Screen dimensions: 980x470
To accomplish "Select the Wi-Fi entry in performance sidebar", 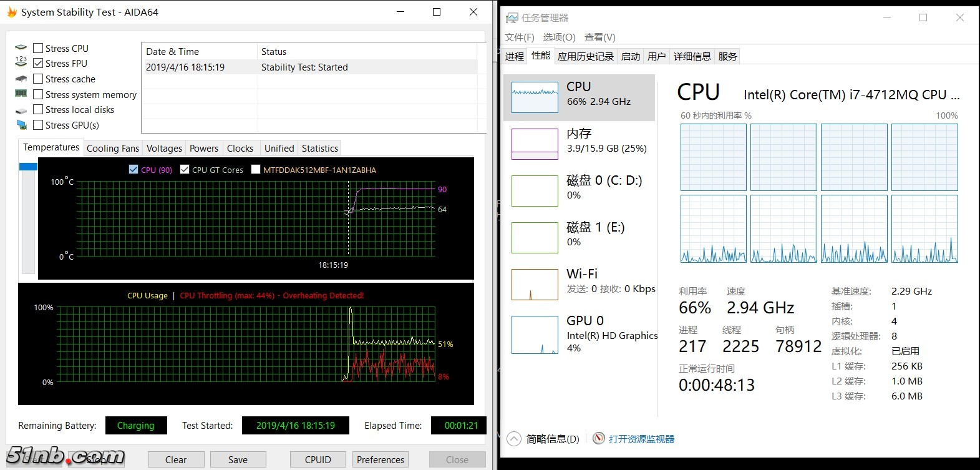I will (x=579, y=285).
